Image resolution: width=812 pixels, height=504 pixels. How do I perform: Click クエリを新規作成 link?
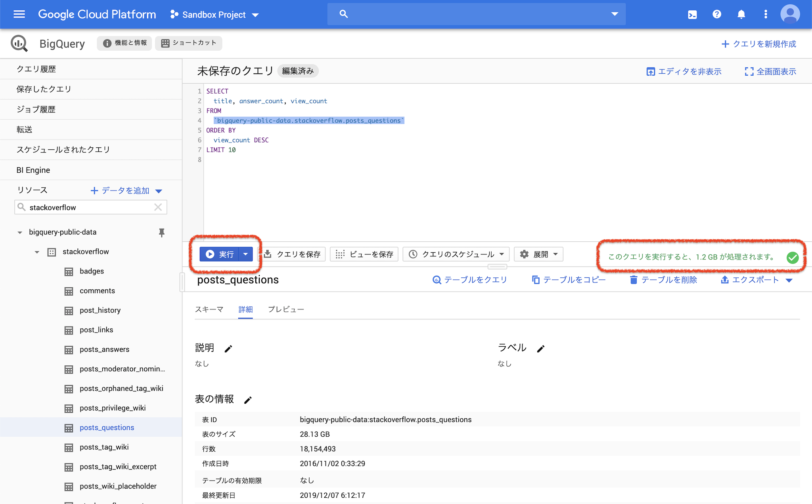(x=758, y=44)
